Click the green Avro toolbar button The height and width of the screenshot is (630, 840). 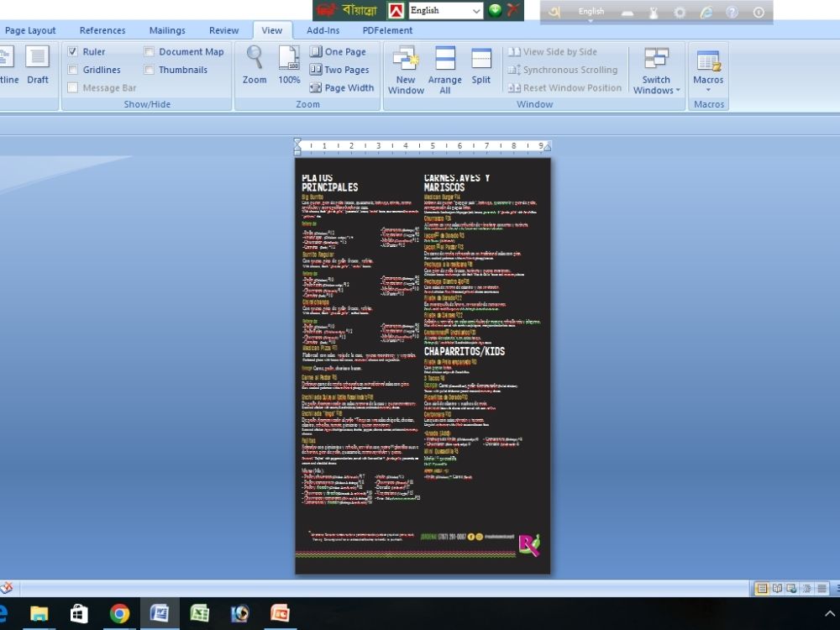click(495, 10)
